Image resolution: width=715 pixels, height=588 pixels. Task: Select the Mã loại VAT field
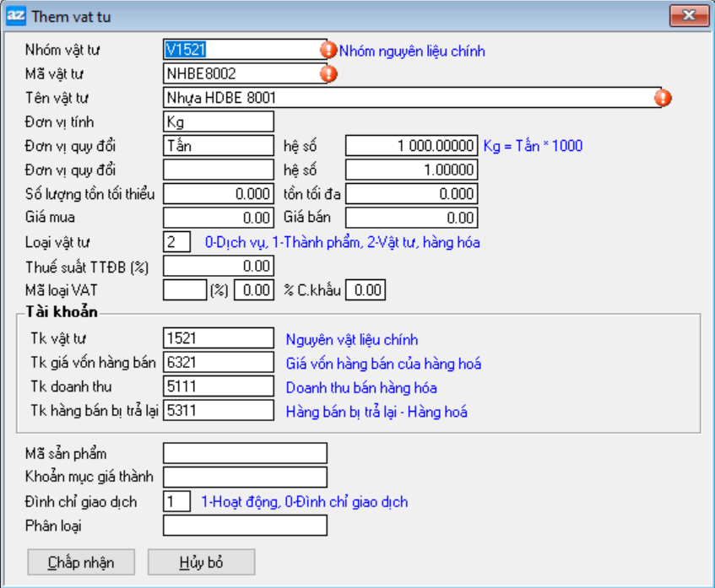click(x=184, y=291)
